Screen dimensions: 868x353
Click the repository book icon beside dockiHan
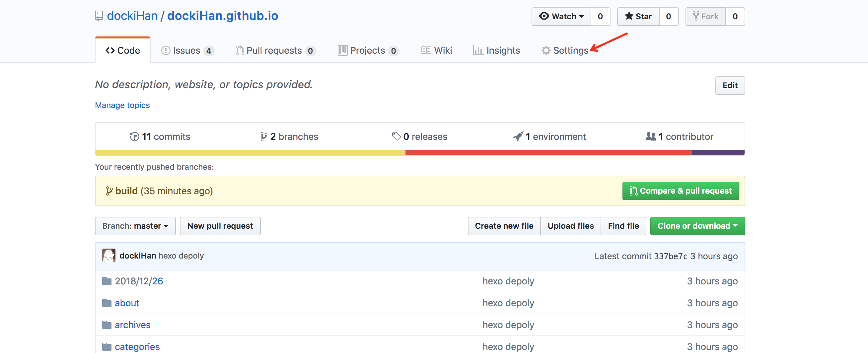click(x=99, y=16)
